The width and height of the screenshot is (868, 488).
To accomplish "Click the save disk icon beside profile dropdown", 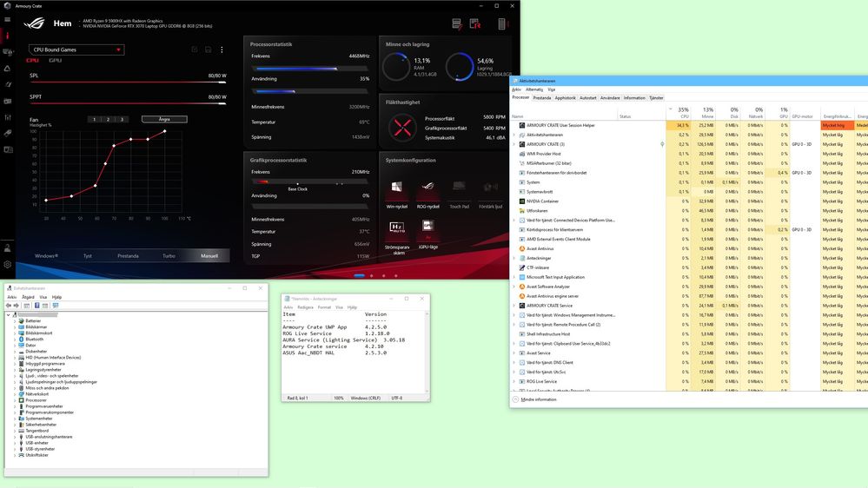I will pos(209,49).
